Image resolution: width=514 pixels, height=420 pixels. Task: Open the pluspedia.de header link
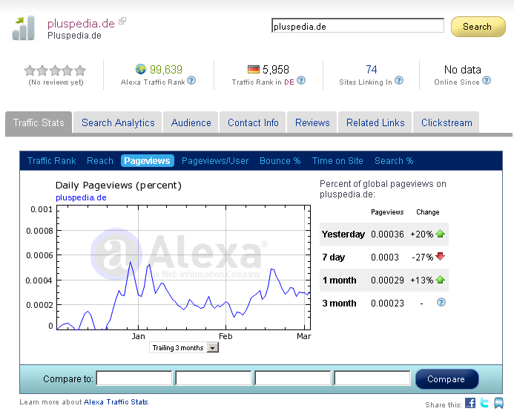click(81, 23)
